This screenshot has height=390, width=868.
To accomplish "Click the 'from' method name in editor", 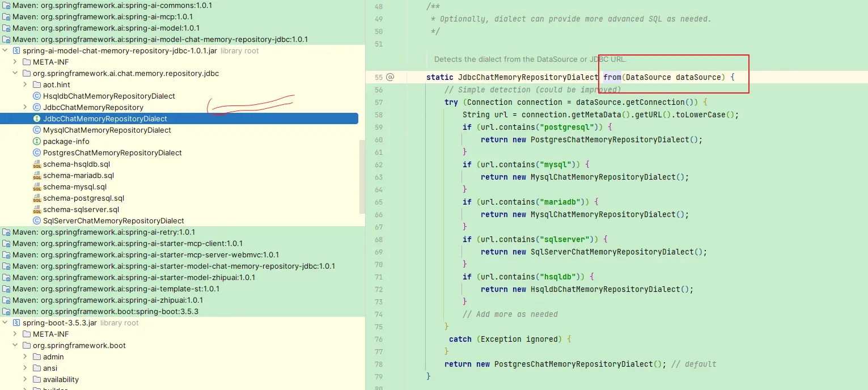I will coord(612,77).
